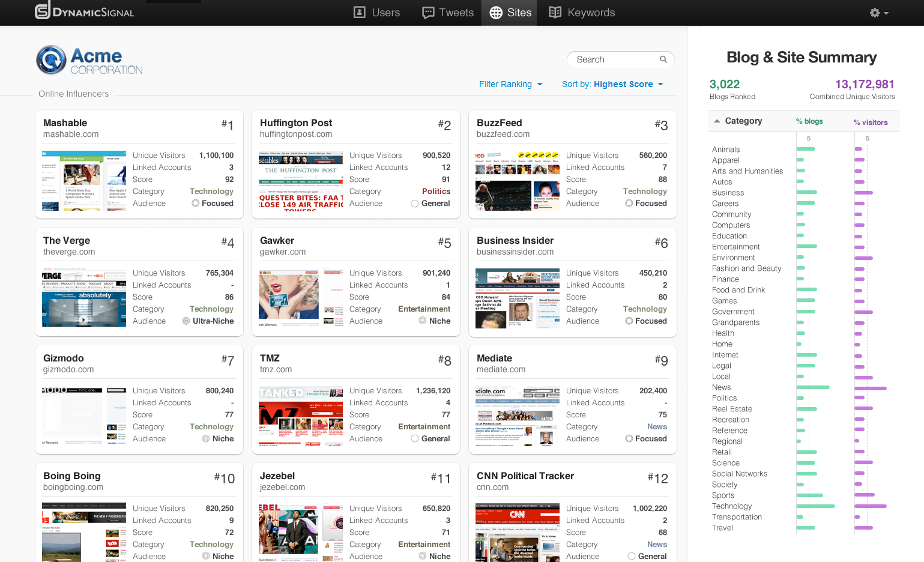
Task: Click the News visitors percentage bar
Action: [870, 388]
